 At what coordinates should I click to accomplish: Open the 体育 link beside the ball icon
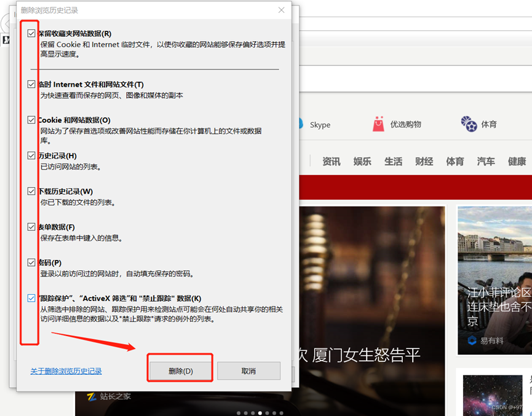pyautogui.click(x=489, y=124)
